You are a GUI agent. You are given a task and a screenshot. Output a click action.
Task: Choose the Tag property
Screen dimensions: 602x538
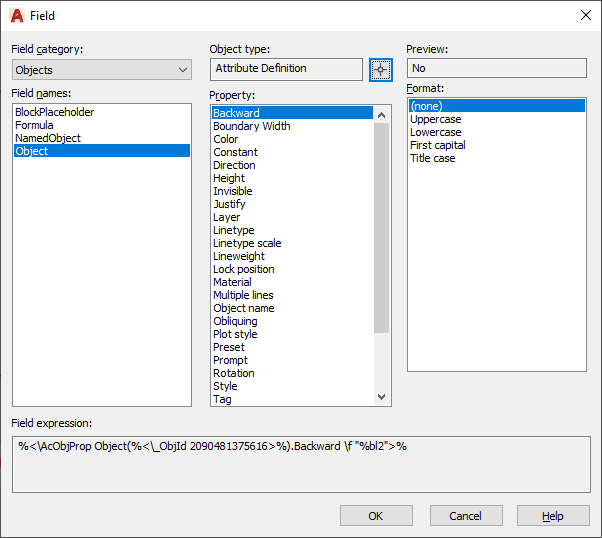tap(222, 399)
